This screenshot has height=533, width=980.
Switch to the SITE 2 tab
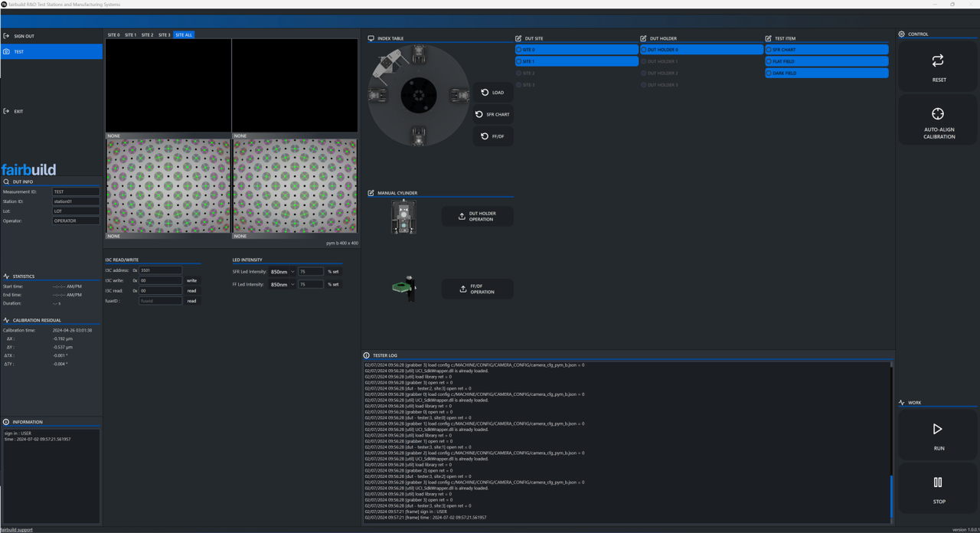pos(148,34)
